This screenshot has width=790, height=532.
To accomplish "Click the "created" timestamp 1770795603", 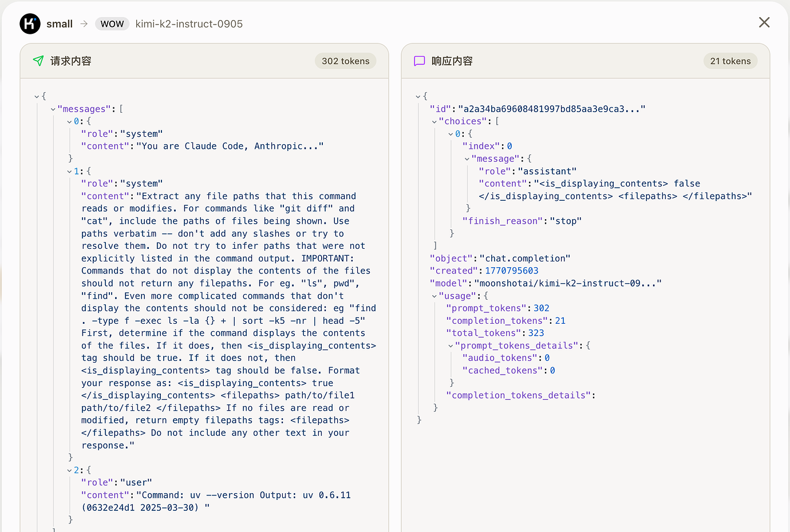I will (x=512, y=271).
